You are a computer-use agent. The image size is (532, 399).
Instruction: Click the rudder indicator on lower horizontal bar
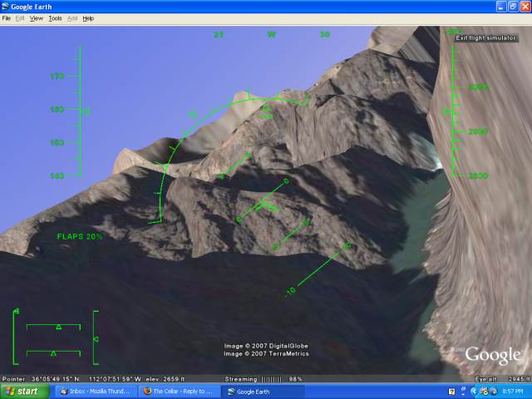tap(53, 353)
